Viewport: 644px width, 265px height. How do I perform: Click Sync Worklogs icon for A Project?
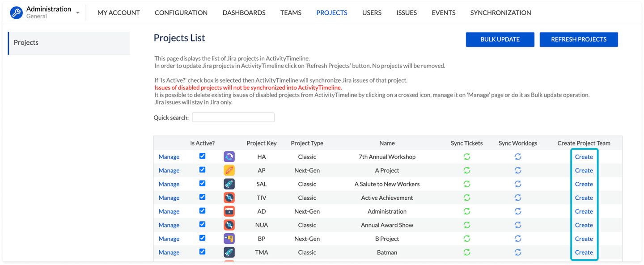[x=518, y=170]
